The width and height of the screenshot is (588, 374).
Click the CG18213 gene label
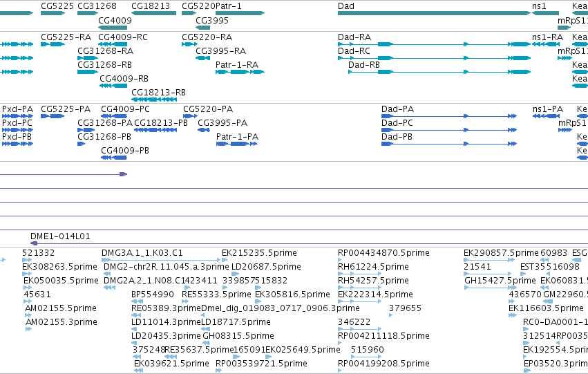tap(151, 6)
